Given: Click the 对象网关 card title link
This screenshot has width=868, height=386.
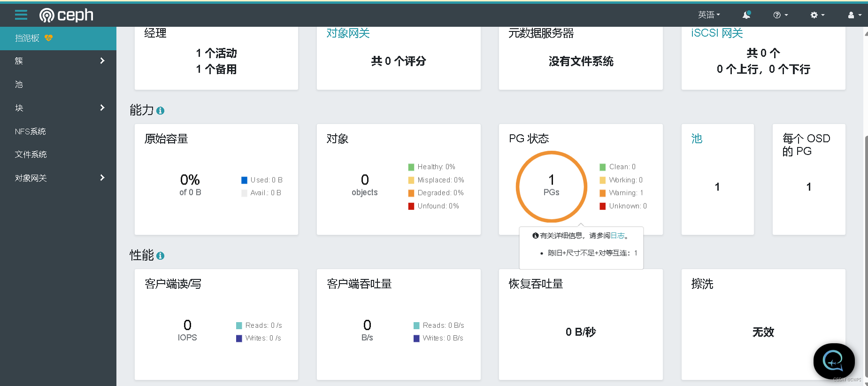Looking at the screenshot, I should coord(348,33).
